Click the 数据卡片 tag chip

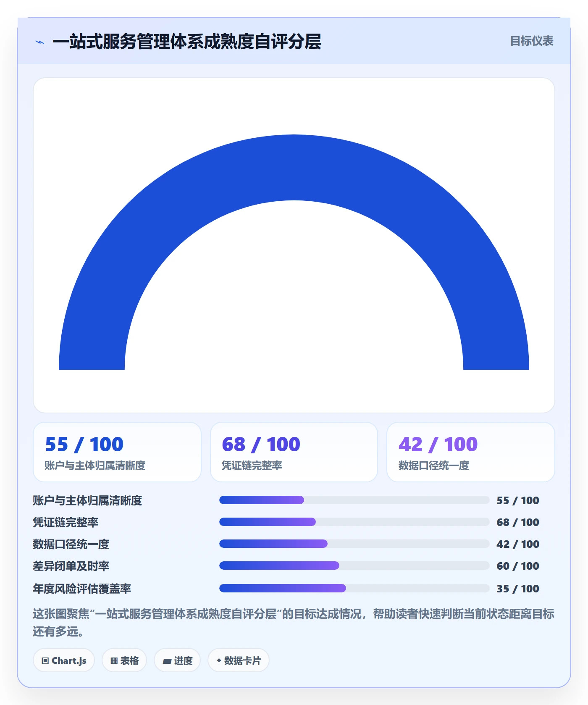pos(239,660)
